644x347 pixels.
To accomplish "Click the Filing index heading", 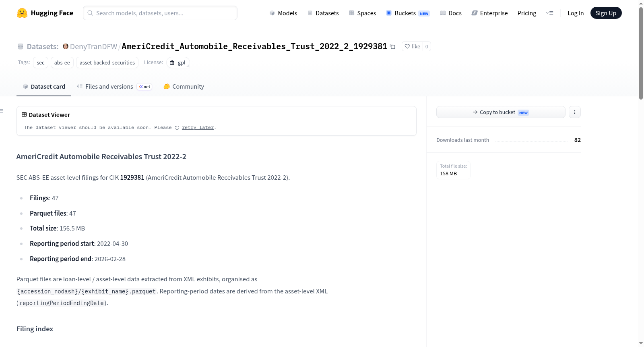I will coord(35,329).
